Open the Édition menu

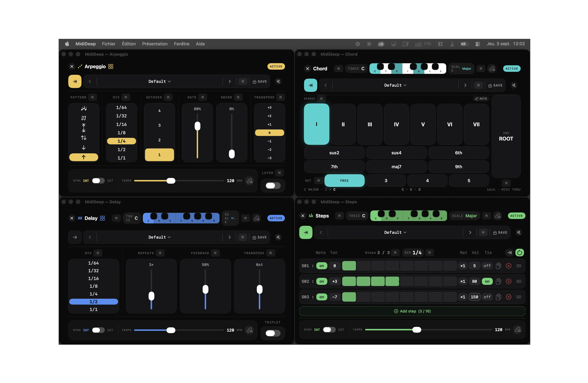(129, 44)
